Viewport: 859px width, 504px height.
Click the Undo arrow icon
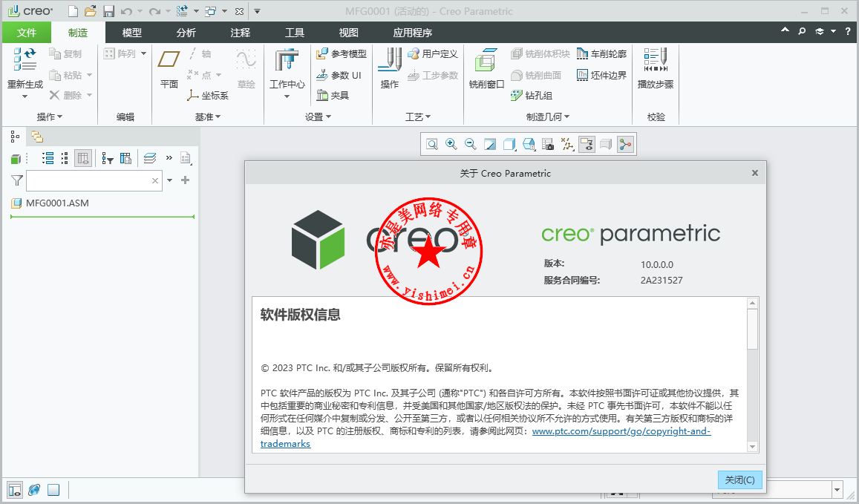click(126, 11)
